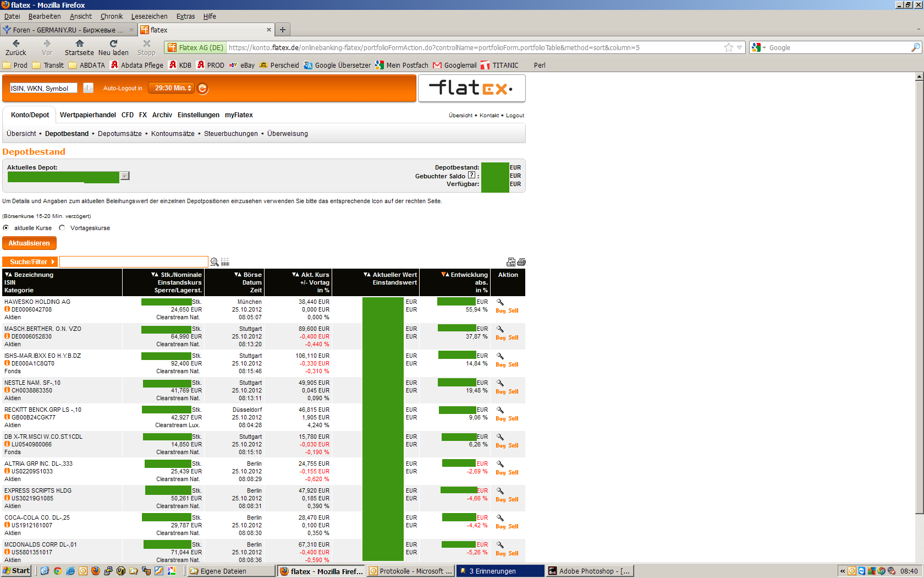Sort table by Bezeichnung column arrows

click(x=8, y=275)
